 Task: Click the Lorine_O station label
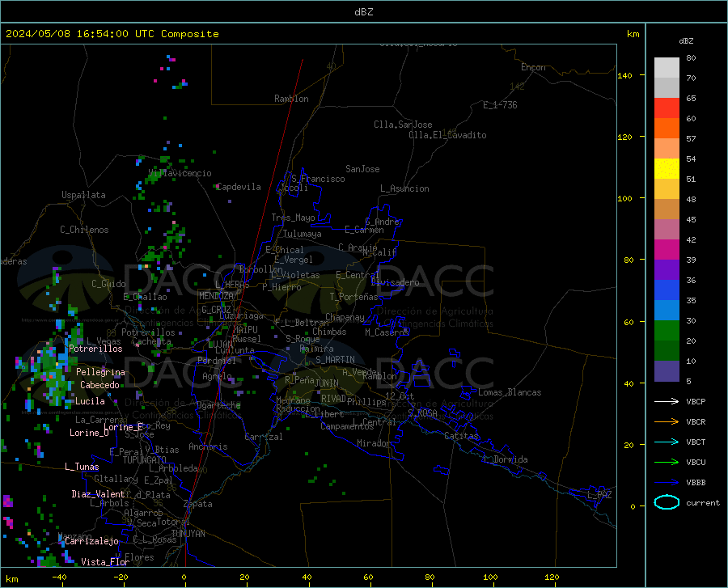(x=89, y=433)
